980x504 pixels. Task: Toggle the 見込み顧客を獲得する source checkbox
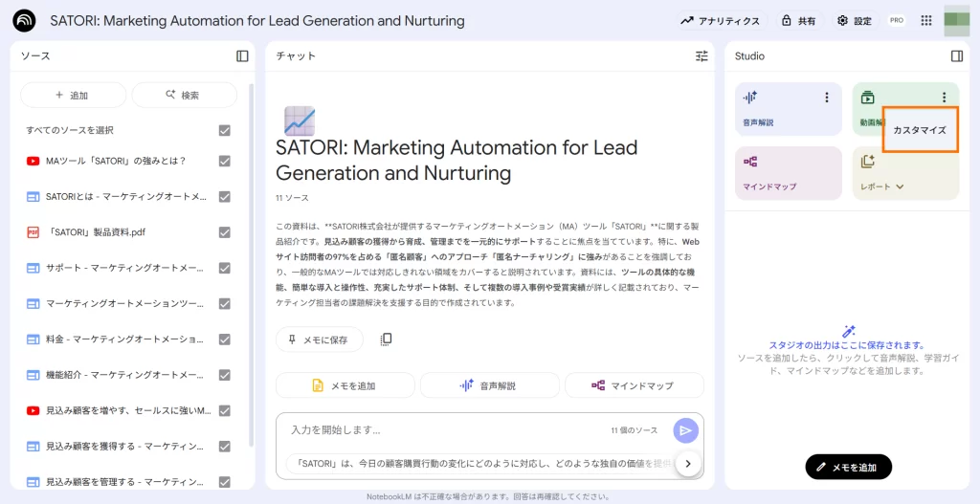(225, 447)
